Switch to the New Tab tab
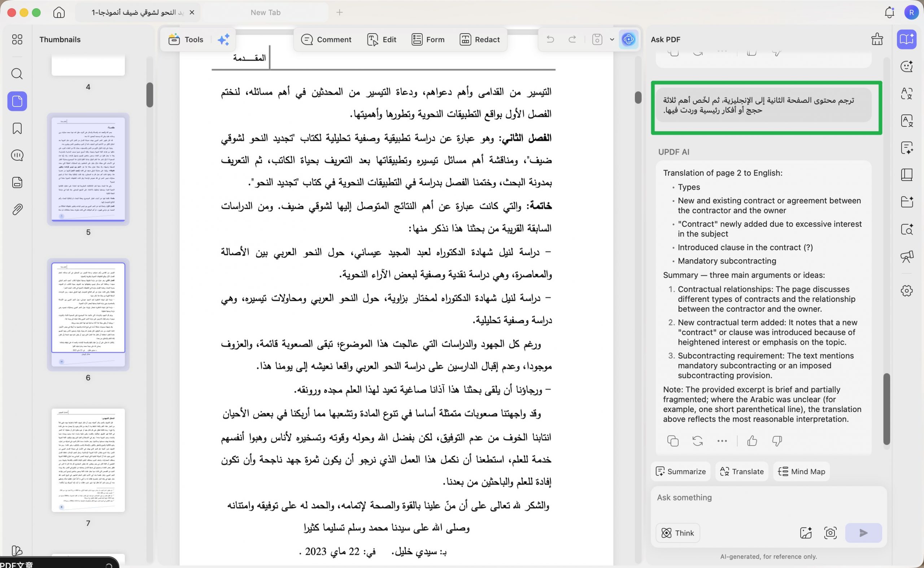 point(265,12)
